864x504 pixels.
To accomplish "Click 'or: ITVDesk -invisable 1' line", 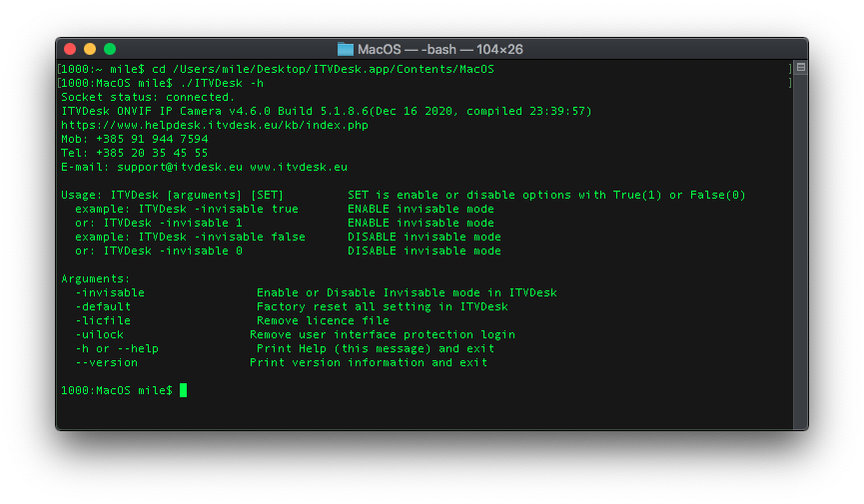I will pyautogui.click(x=159, y=224).
